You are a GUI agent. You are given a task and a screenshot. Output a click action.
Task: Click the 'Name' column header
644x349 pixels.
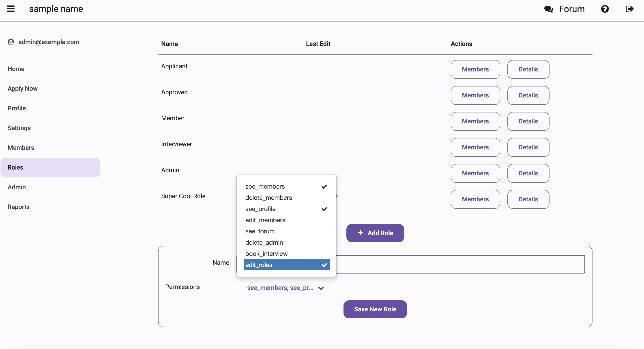[170, 44]
